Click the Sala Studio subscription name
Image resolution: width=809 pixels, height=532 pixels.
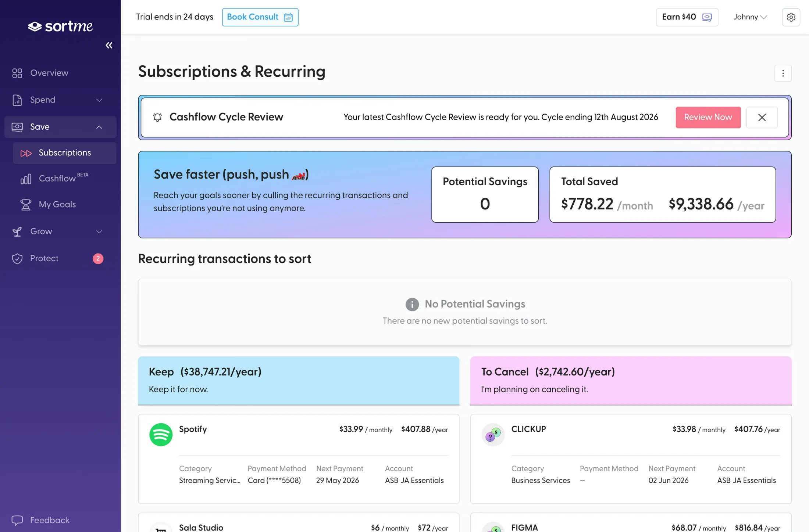point(201,528)
